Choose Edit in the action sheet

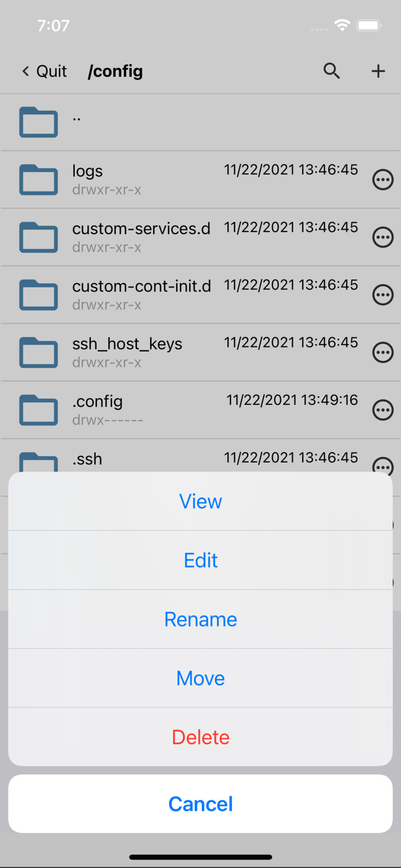tap(200, 560)
